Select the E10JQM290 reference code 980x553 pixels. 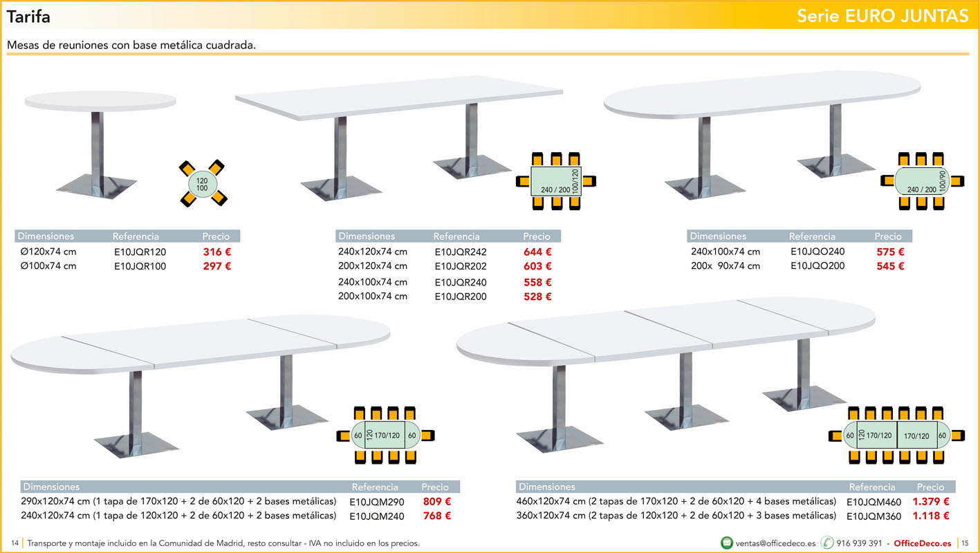click(377, 503)
